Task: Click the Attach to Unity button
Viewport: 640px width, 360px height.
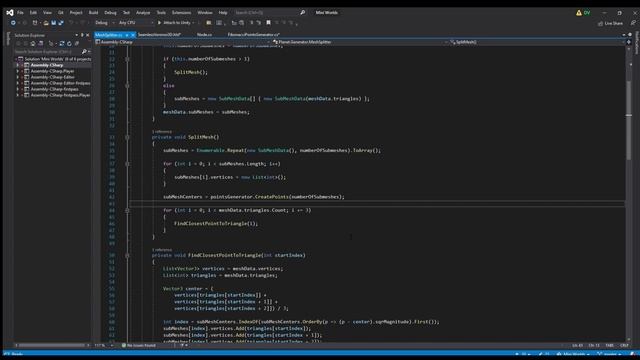Action: click(x=174, y=23)
